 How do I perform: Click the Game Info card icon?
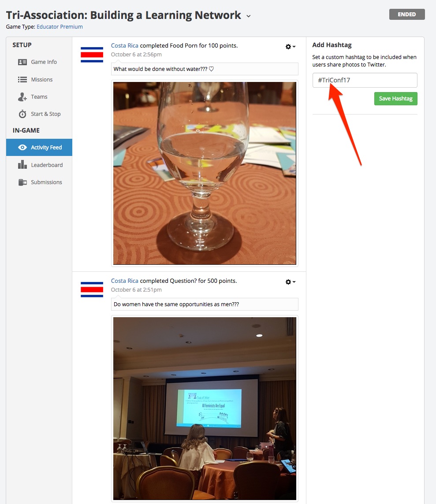[x=22, y=62]
